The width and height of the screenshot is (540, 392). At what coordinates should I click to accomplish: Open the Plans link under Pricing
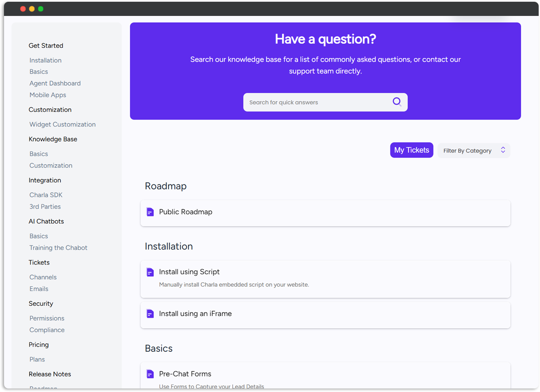(37, 359)
